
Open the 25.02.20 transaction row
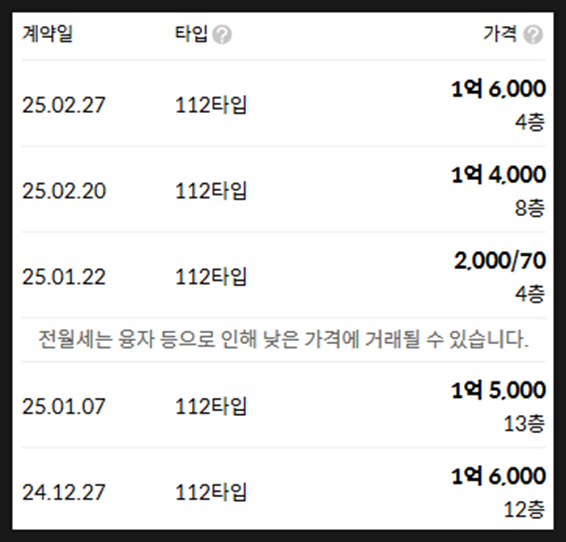pos(283,189)
